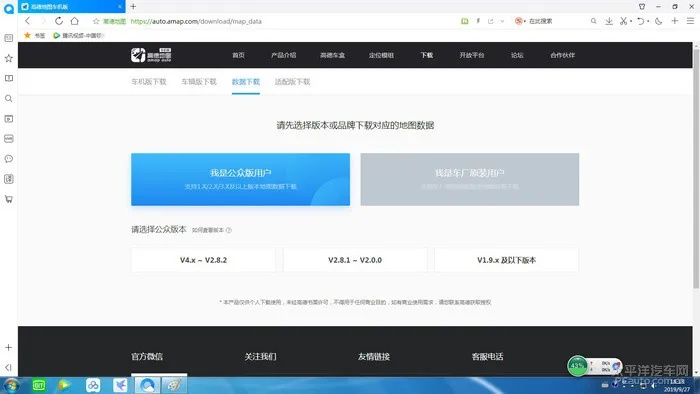Open the green play Tencent Video taskbar icon
Screen dimensions: 700x394
pos(65,385)
